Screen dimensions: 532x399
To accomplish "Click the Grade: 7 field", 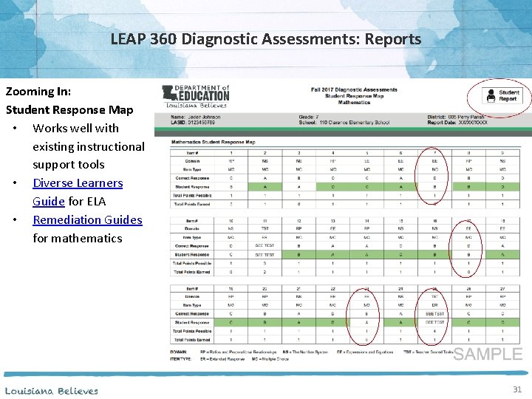I will click(x=308, y=117).
